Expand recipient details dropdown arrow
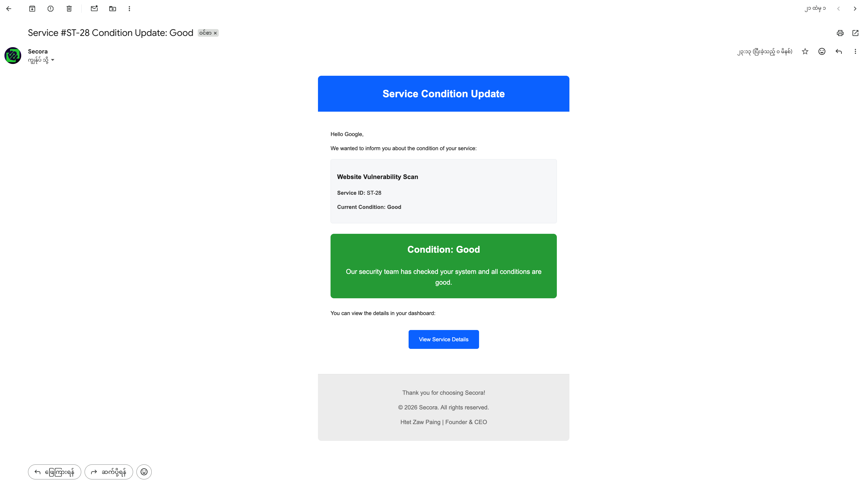 (x=53, y=60)
